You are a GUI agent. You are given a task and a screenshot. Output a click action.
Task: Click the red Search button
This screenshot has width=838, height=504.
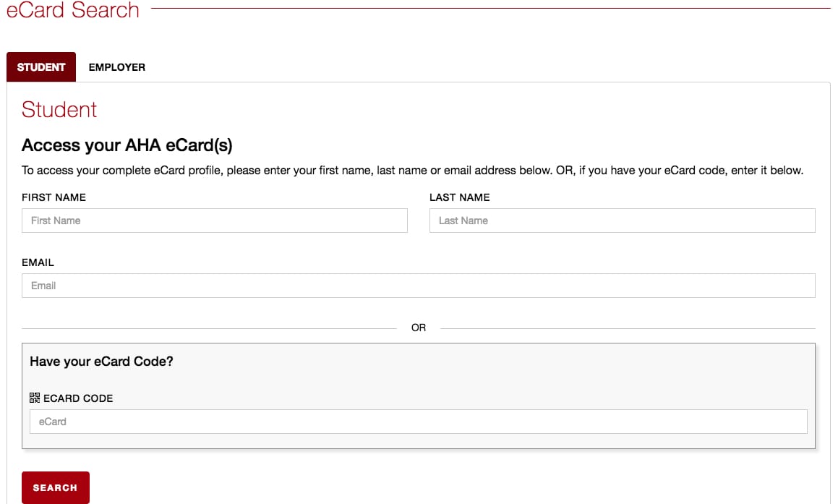click(56, 487)
